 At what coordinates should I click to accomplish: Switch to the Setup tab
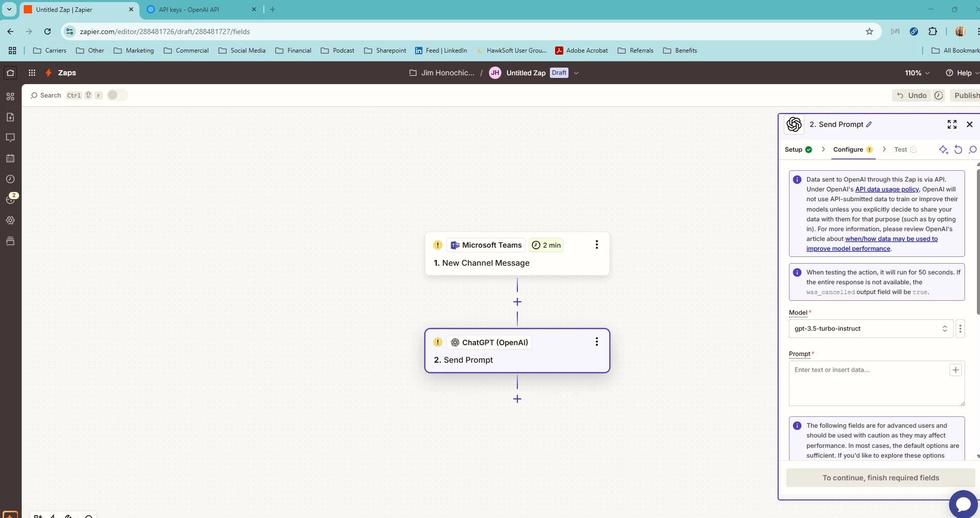pyautogui.click(x=798, y=150)
